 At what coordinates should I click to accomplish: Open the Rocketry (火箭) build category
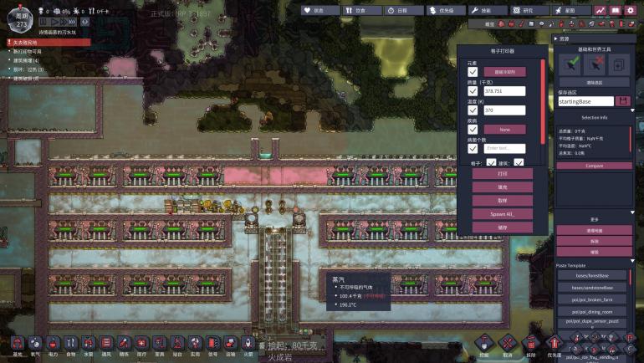point(248,344)
